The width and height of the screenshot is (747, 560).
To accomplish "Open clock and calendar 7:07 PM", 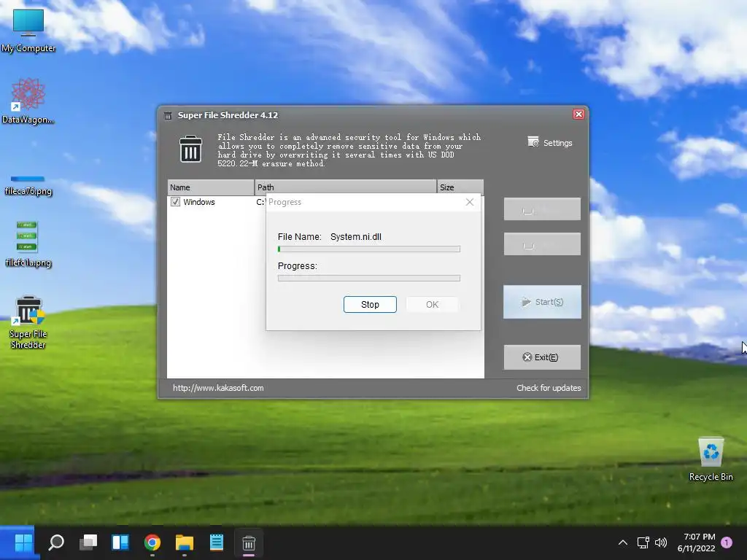I will click(x=696, y=542).
